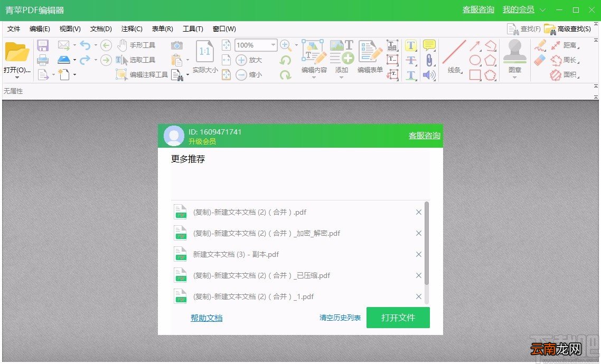601x364 pixels.
Task: Expand the 打开(O) dropdown arrow
Action: coord(17,78)
